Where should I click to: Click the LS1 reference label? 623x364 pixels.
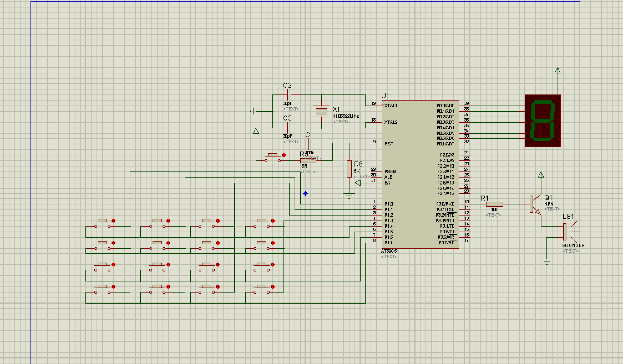568,217
